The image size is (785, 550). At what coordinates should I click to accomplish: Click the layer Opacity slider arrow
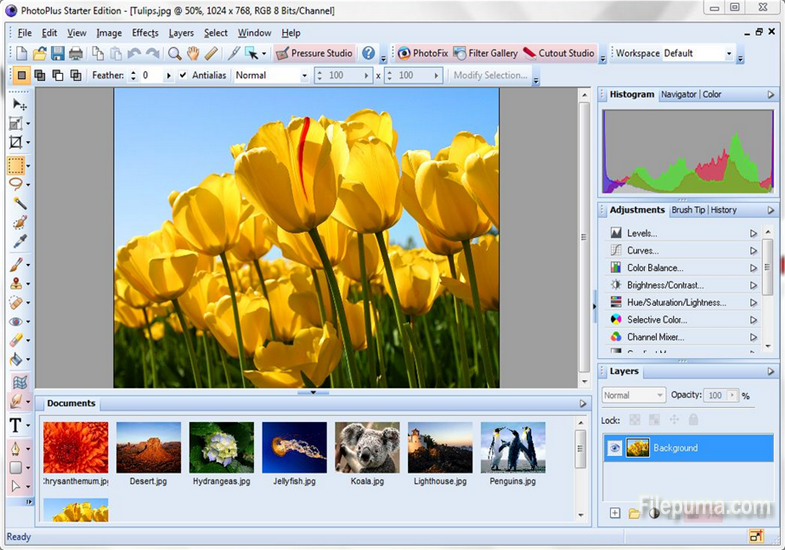click(731, 396)
